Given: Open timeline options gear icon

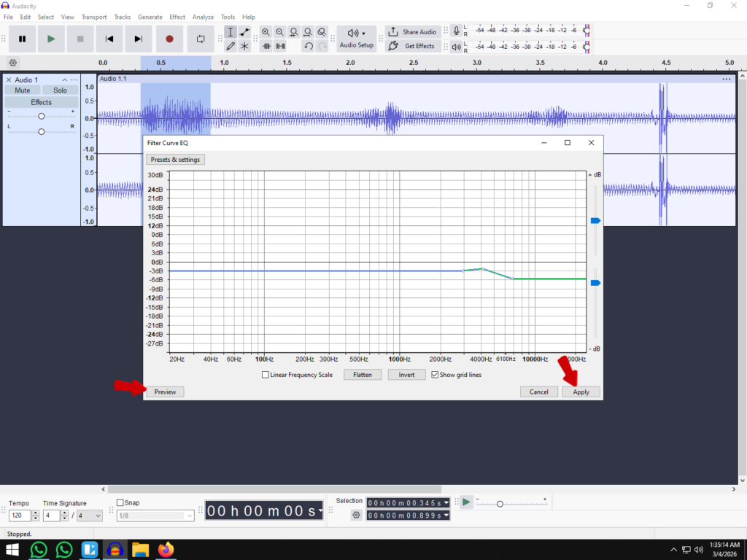Looking at the screenshot, I should pyautogui.click(x=12, y=63).
